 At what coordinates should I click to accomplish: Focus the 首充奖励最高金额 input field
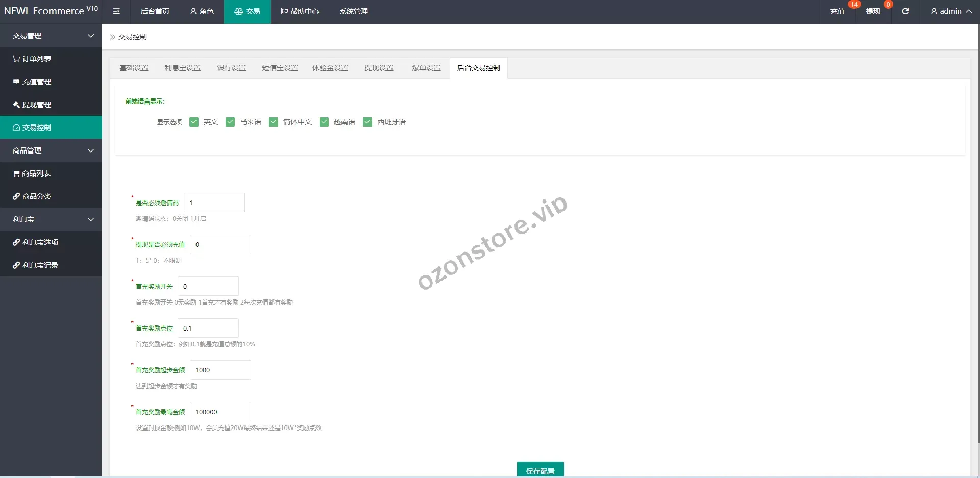[220, 412]
